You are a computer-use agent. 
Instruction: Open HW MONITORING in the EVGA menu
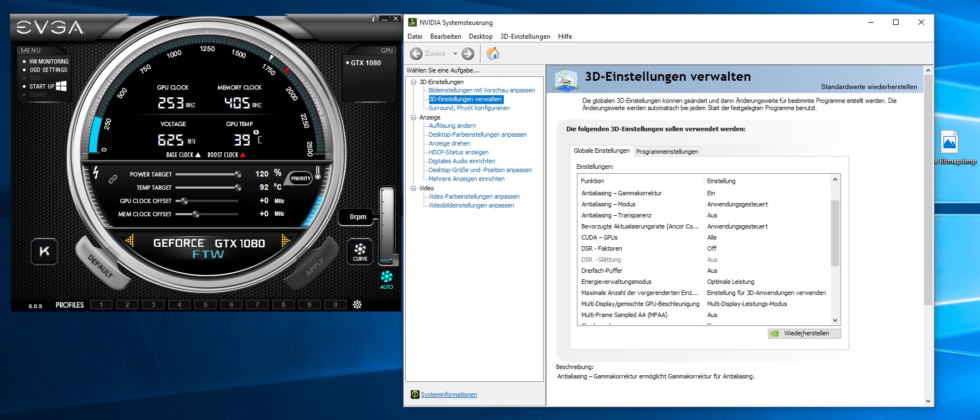(49, 61)
